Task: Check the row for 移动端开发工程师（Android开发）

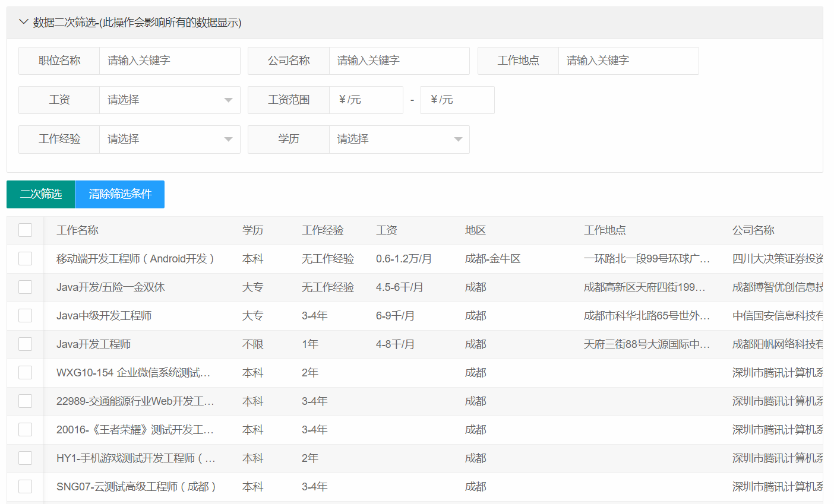Action: tap(25, 258)
